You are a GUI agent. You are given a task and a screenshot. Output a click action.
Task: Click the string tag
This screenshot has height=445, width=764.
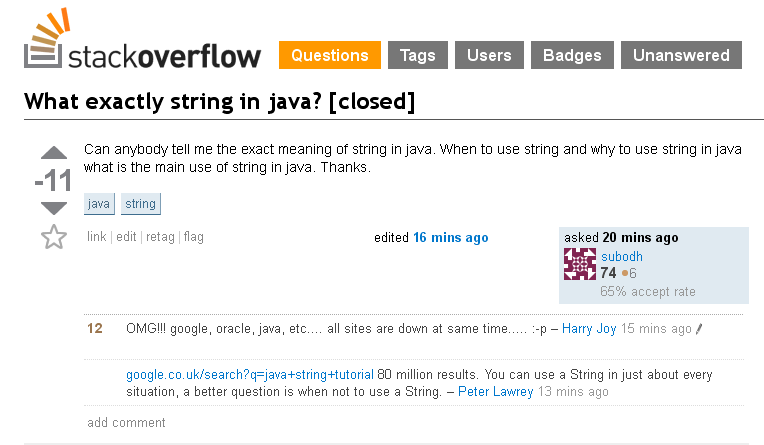click(x=140, y=204)
